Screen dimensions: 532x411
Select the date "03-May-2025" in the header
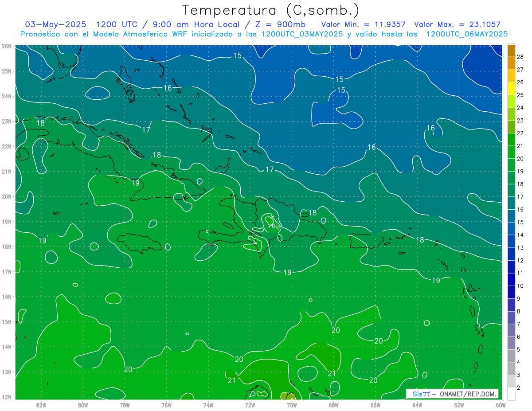coord(55,24)
